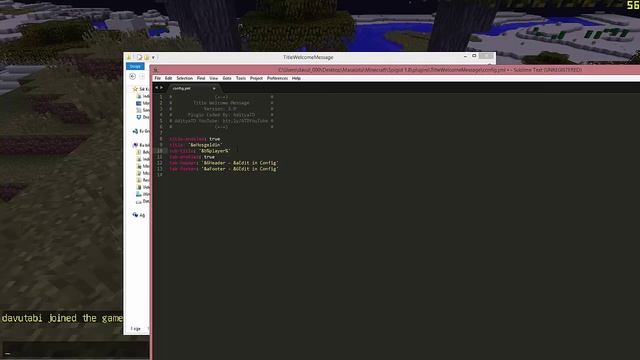Maximize the TitleWelcomeMessage Explorer window

474,56
